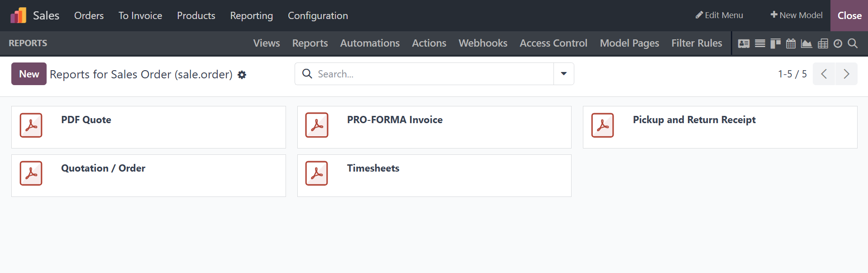Go to the next page of reports

(x=846, y=74)
